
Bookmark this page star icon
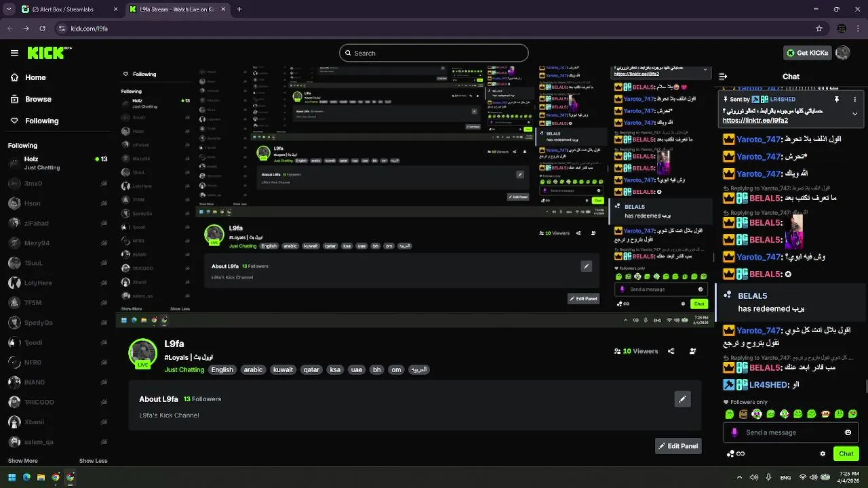(x=819, y=28)
